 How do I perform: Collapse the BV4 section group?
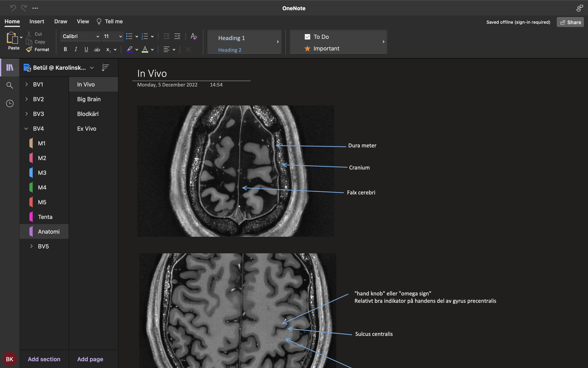(x=26, y=129)
